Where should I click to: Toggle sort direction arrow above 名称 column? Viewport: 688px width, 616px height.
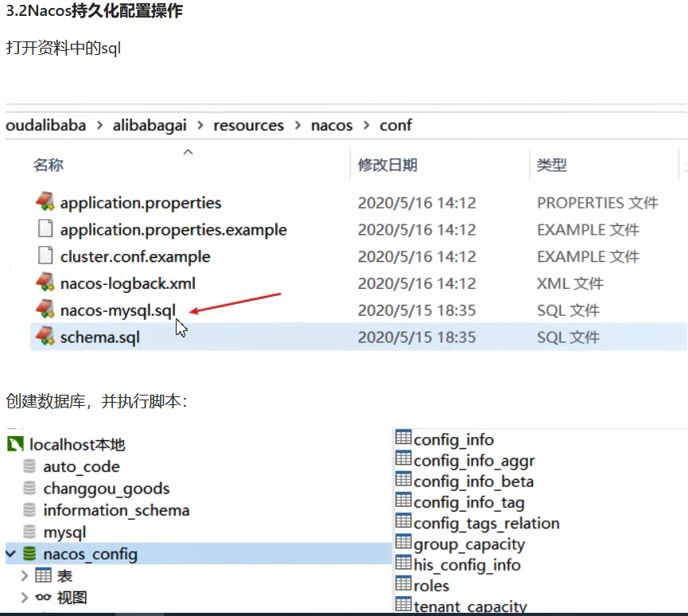[x=189, y=152]
